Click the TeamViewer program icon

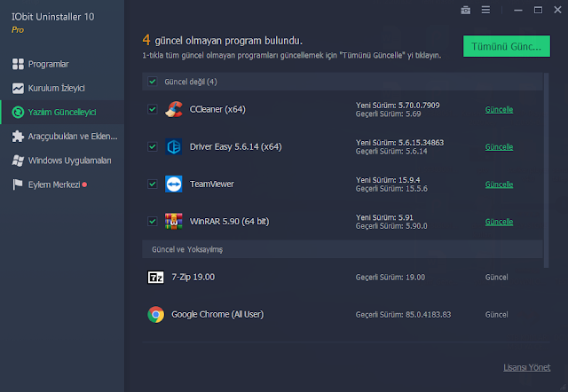[174, 184]
